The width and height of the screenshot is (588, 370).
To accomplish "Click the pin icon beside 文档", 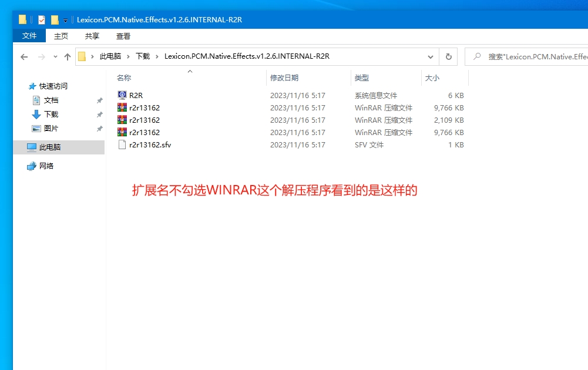I will click(99, 100).
